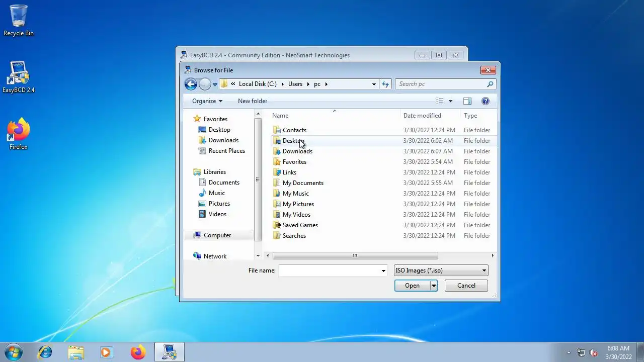Open the ISO Images file type dropdown
The image size is (644, 362).
[441, 270]
